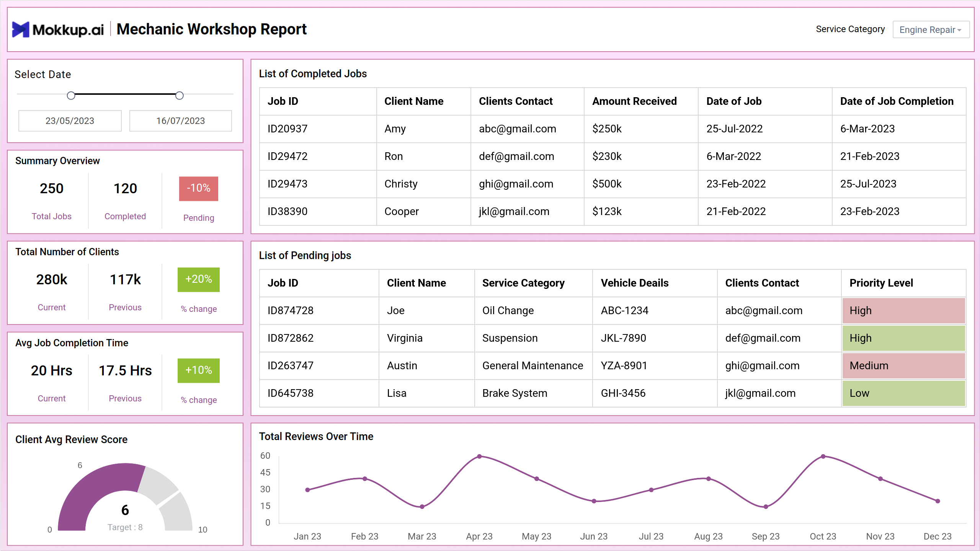Screen dimensions: 980x551
Task: Select pending job ID645738
Action: point(319,393)
